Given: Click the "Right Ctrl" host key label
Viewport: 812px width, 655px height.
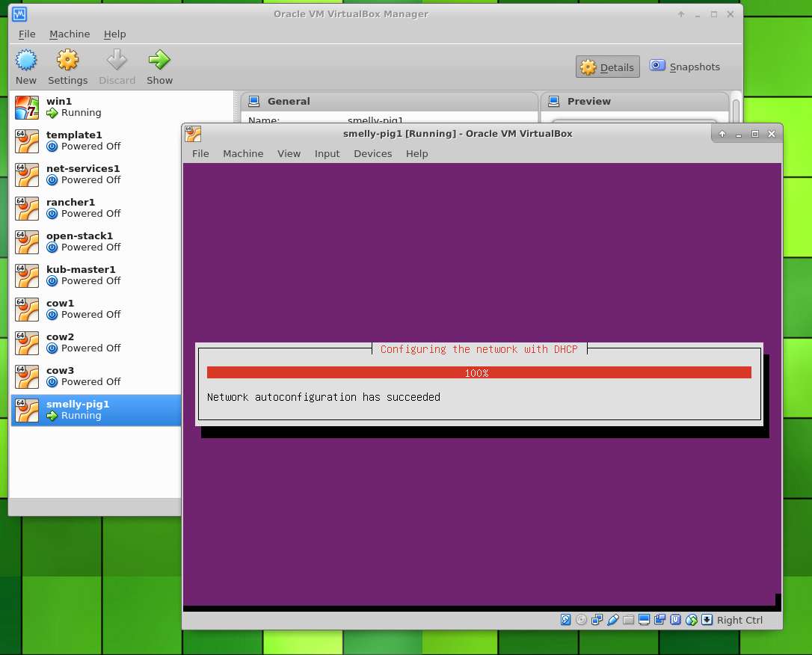Looking at the screenshot, I should (739, 621).
